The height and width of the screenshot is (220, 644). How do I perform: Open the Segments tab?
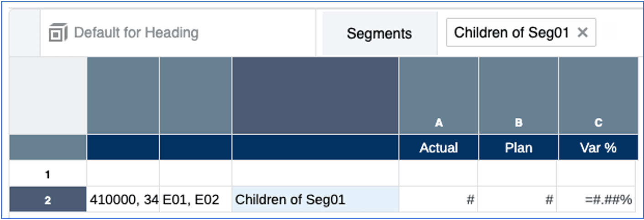point(379,33)
